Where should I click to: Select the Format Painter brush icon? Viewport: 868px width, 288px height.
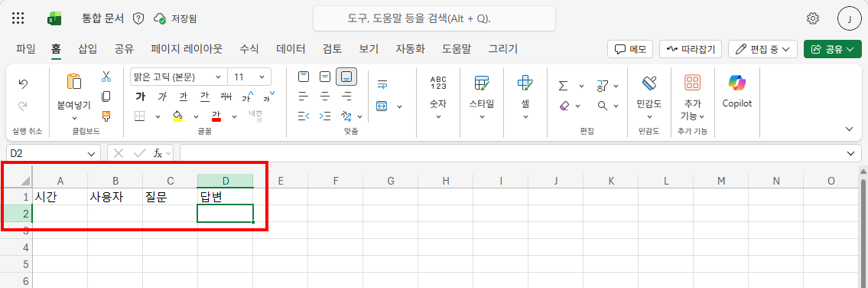tap(106, 116)
